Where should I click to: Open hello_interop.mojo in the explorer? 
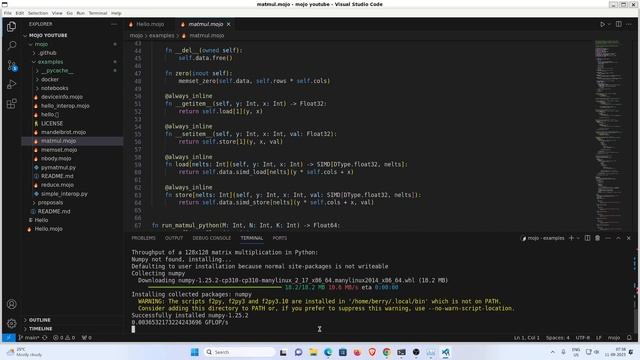tap(65, 106)
